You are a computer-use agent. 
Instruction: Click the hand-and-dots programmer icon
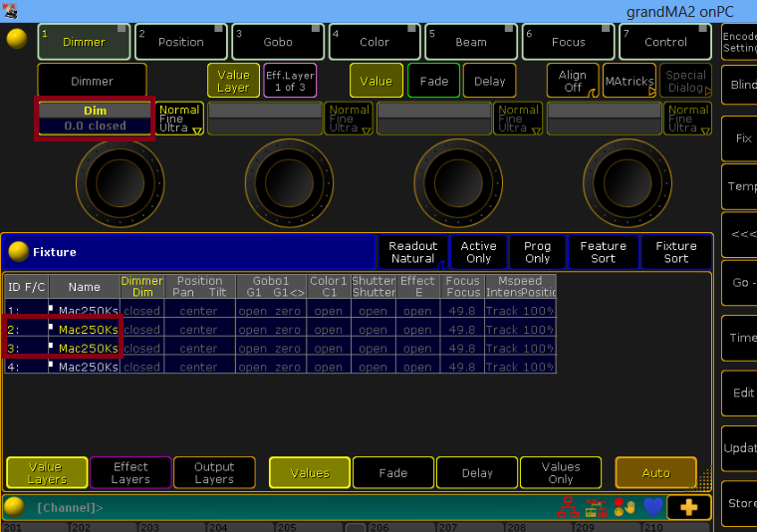click(625, 507)
